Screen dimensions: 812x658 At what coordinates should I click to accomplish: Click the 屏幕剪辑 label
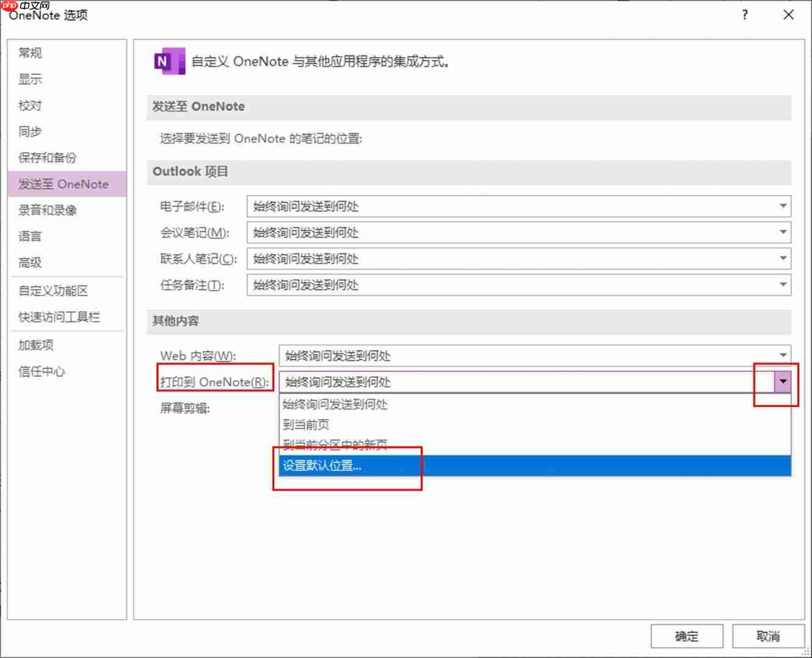(x=185, y=408)
